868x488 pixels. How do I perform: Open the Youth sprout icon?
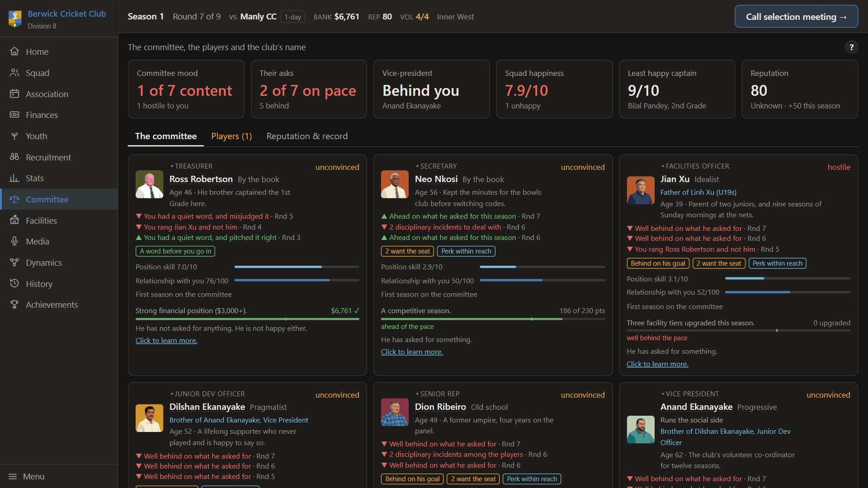click(14, 136)
